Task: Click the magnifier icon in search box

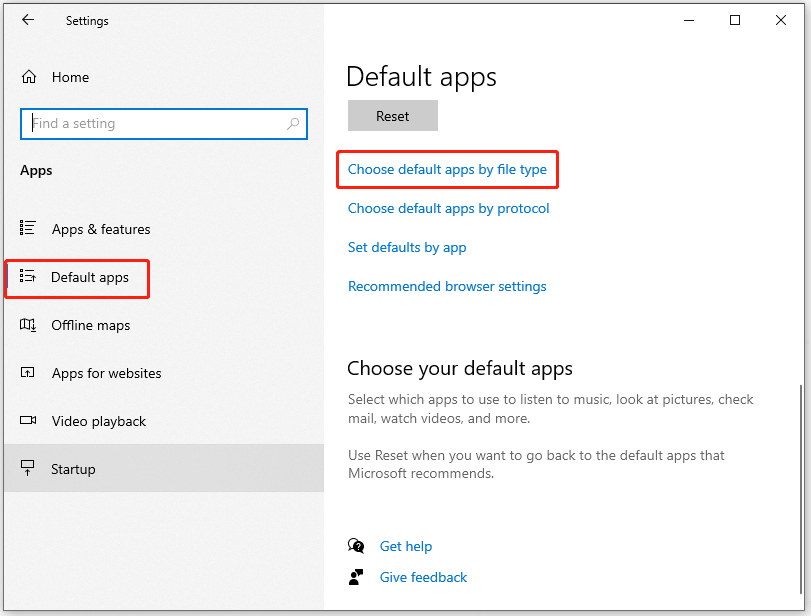Action: click(291, 123)
